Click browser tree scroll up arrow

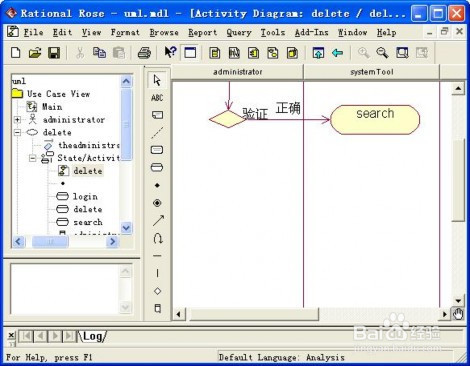coord(126,81)
